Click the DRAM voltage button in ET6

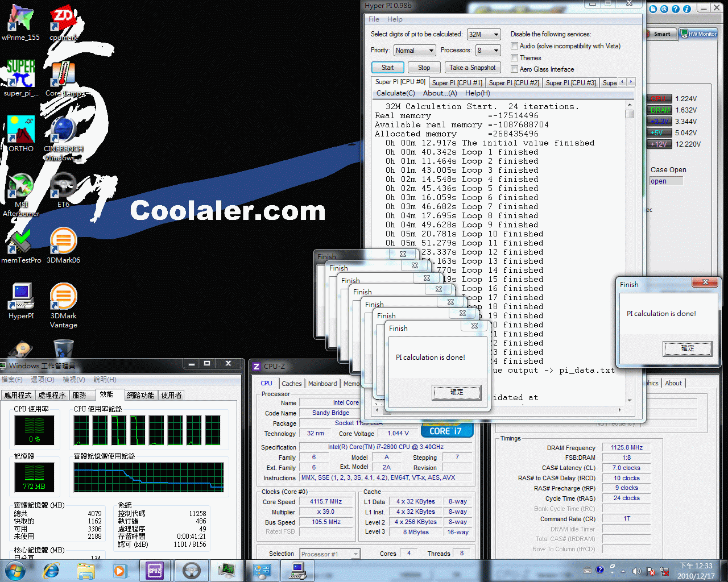pyautogui.click(x=660, y=110)
